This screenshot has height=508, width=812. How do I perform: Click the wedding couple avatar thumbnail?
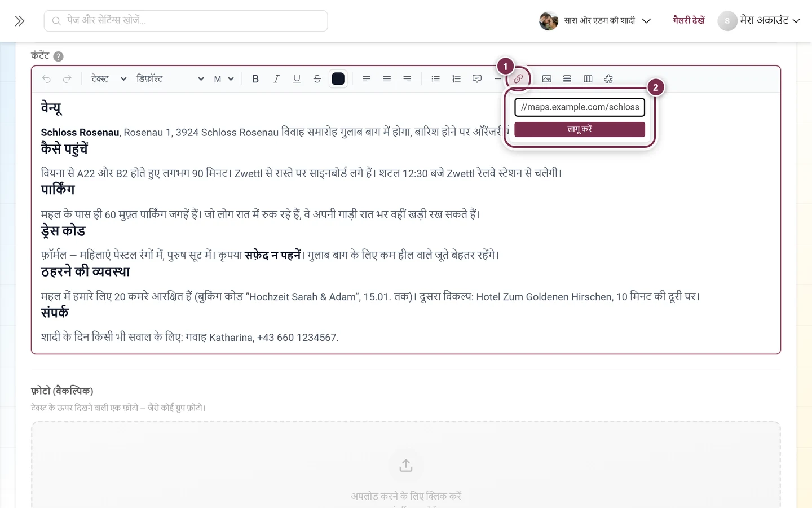click(x=549, y=21)
